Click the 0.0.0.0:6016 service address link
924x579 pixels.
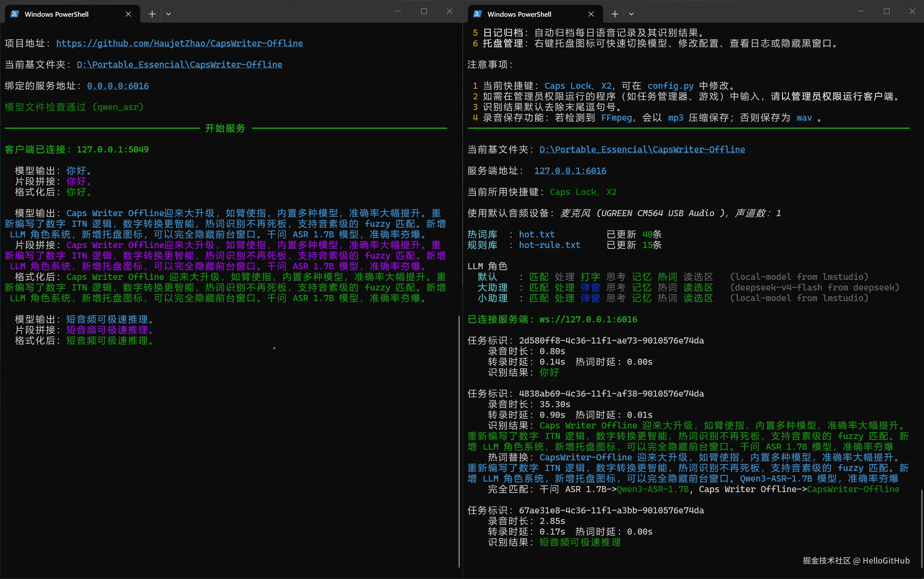(x=118, y=86)
